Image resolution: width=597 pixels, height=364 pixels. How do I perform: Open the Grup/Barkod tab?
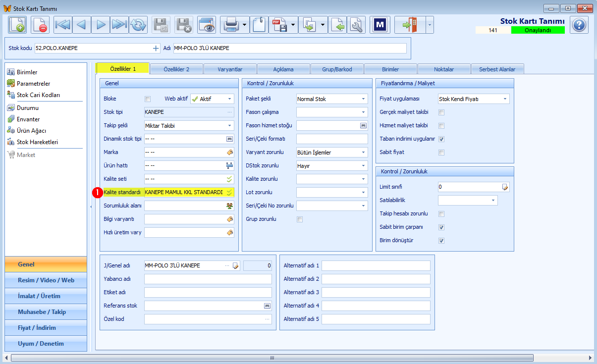click(x=337, y=69)
